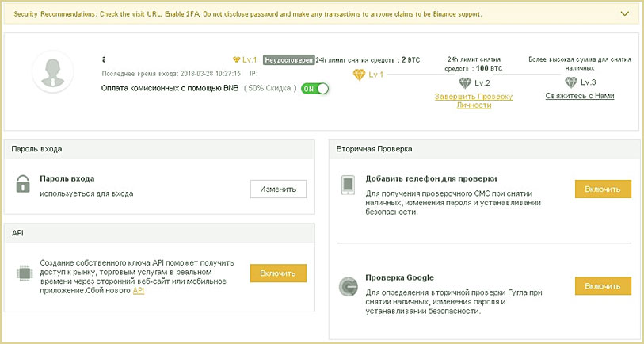Open Завершить Проверку Личности link
This screenshot has width=644, height=344.
coord(474,101)
